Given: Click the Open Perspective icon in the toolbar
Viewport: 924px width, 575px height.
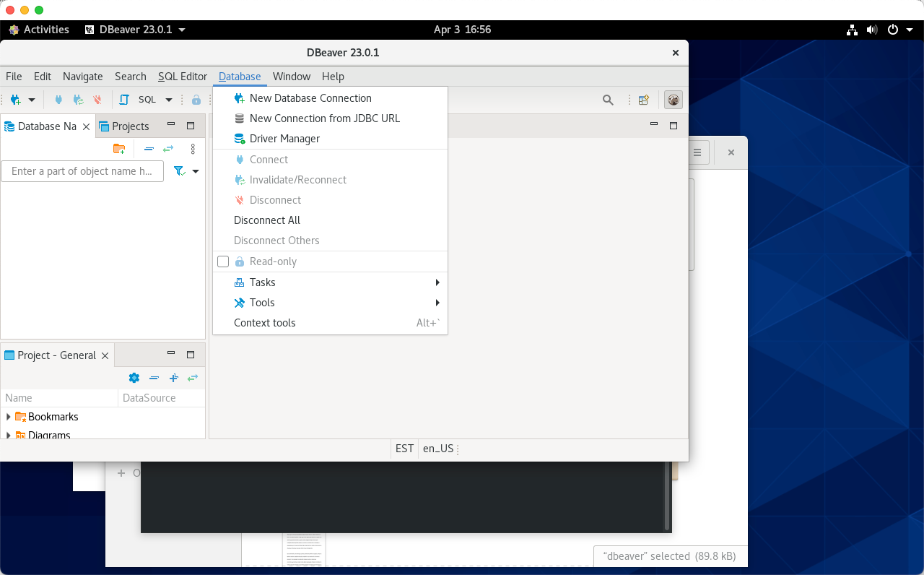Looking at the screenshot, I should click(x=644, y=100).
